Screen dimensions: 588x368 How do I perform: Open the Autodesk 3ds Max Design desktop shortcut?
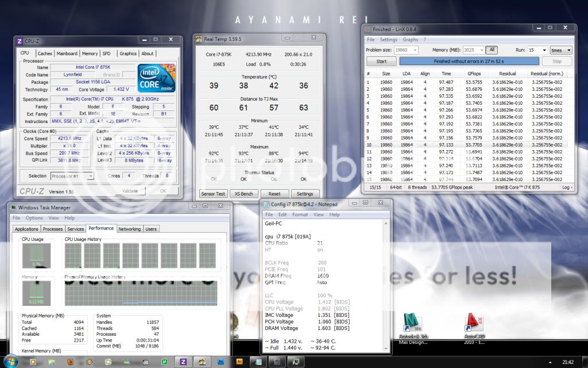(x=412, y=328)
